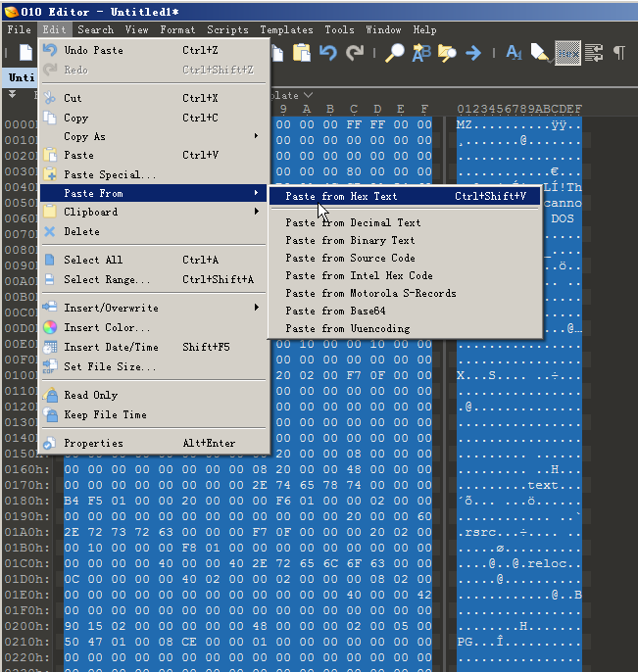Click the Paste Ctrl+V shortcut label

point(200,155)
